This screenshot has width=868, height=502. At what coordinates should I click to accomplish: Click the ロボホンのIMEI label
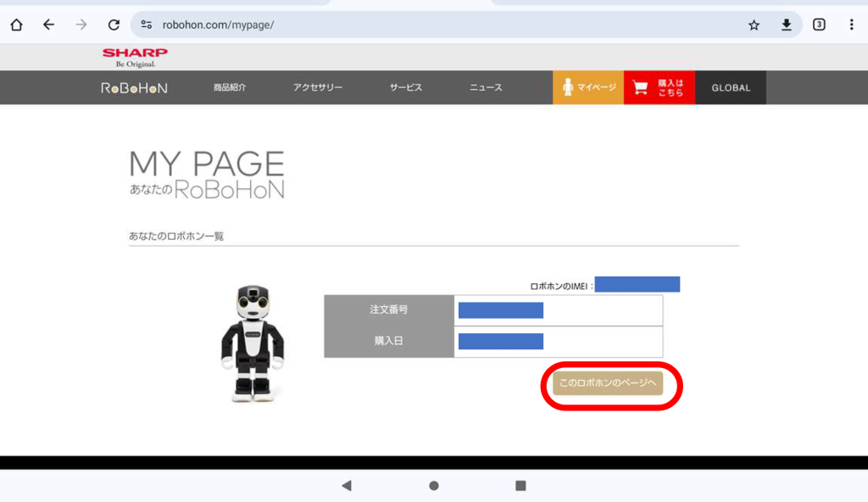[561, 286]
